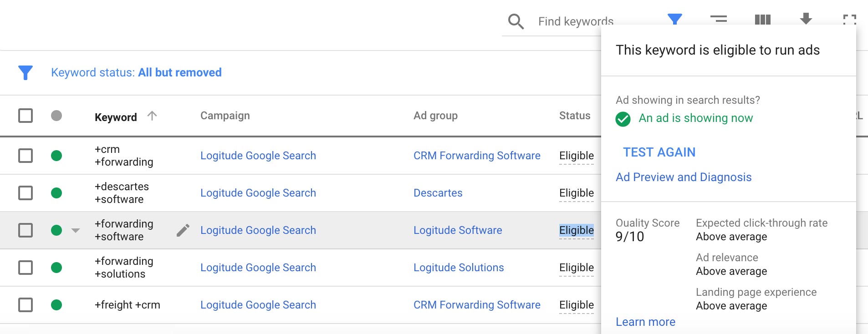
Task: Click inside the Find keywords search field
Action: point(576,21)
